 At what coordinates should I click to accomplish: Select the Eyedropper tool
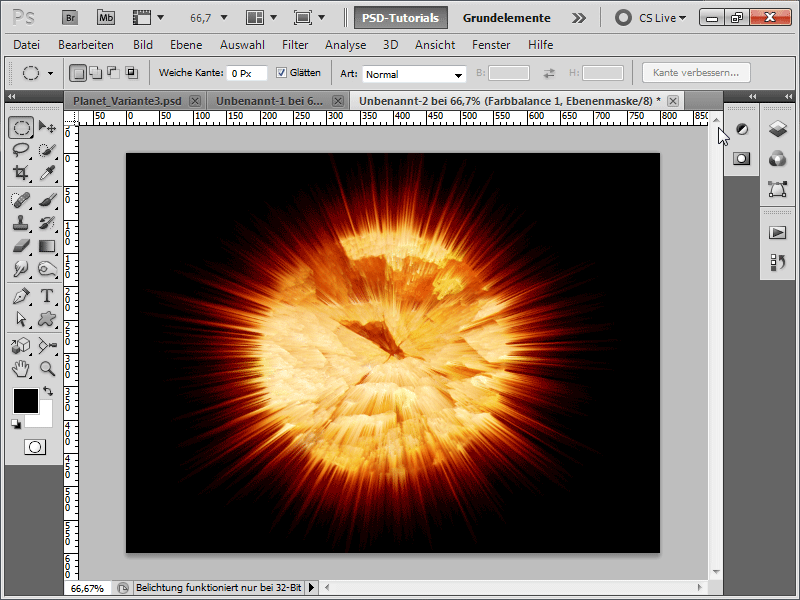coord(47,173)
